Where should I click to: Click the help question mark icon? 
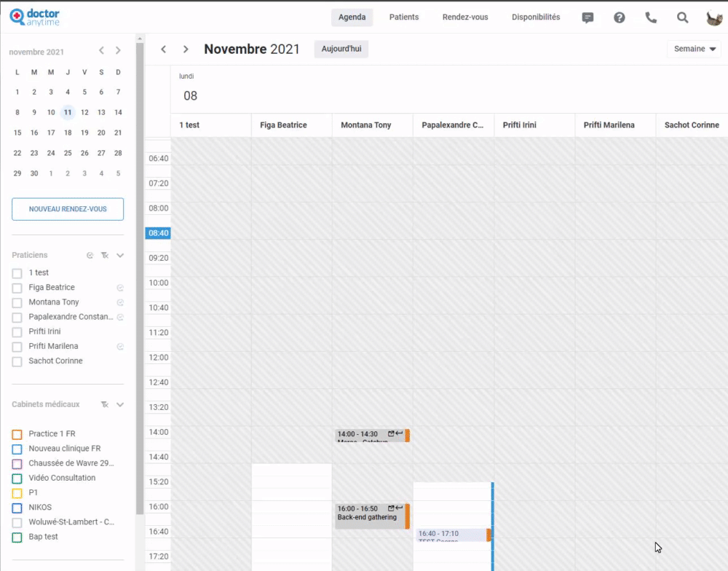coord(620,17)
